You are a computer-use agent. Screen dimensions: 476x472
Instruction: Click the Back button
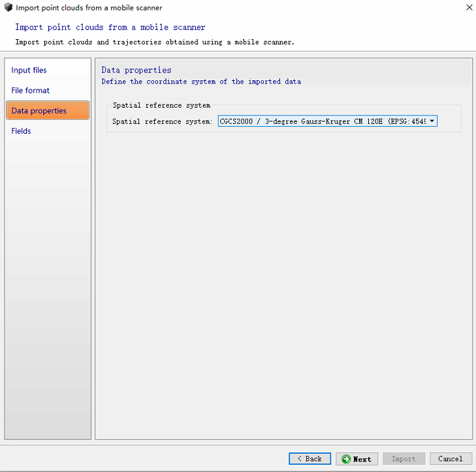(x=309, y=459)
